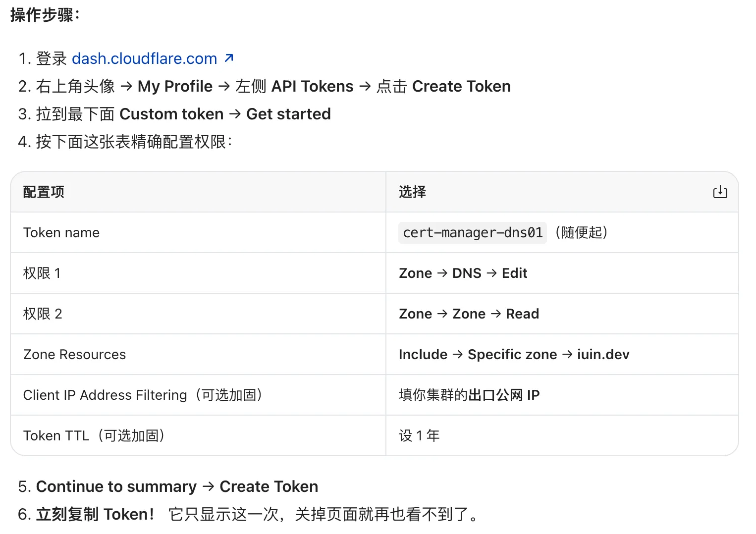Image resolution: width=756 pixels, height=534 pixels.
Task: Select the Token TTL row label
Action: coord(94,435)
